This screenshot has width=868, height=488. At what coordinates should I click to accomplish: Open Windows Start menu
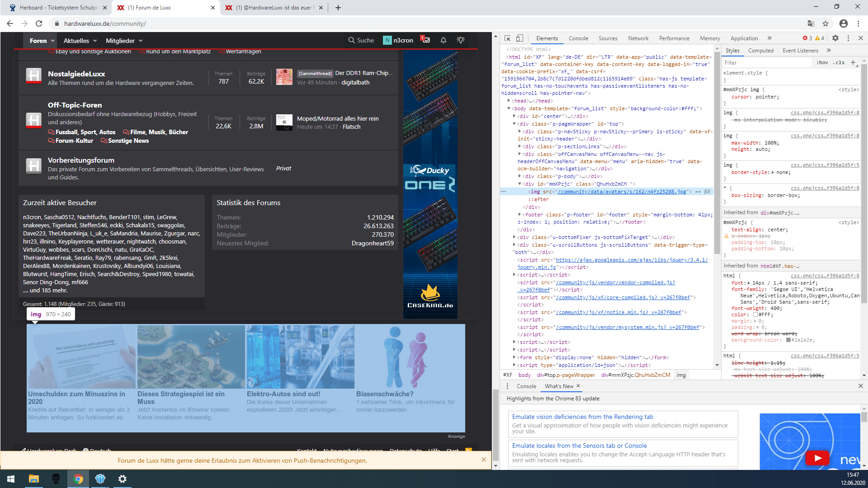11,479
